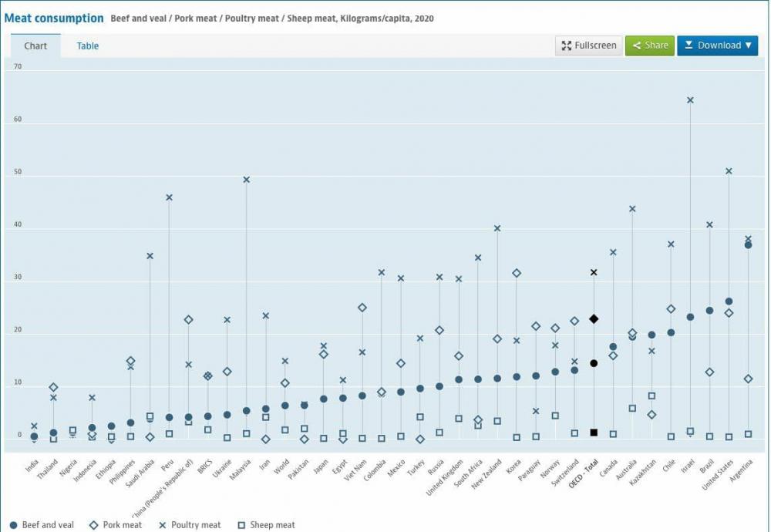Viewport: 771px width, 532px height.
Task: Toggle Pork meat legend series
Action: (116, 525)
